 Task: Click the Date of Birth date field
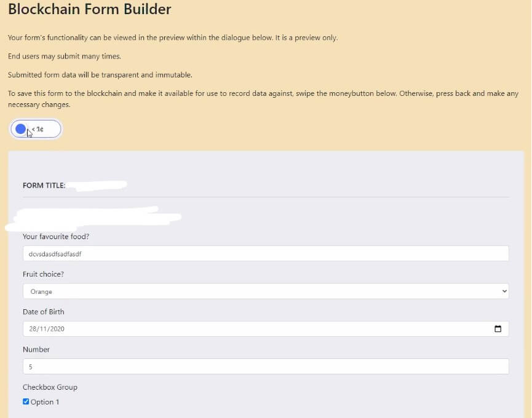click(x=266, y=329)
